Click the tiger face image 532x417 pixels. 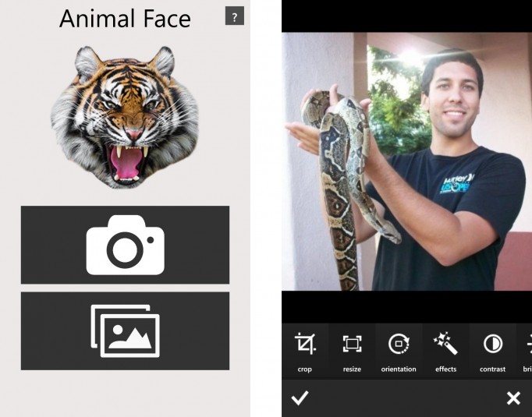(x=125, y=117)
